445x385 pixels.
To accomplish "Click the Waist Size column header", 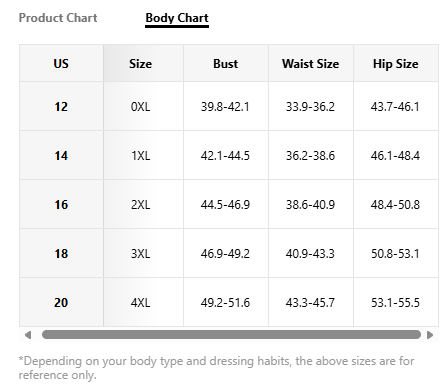I will pos(311,63).
